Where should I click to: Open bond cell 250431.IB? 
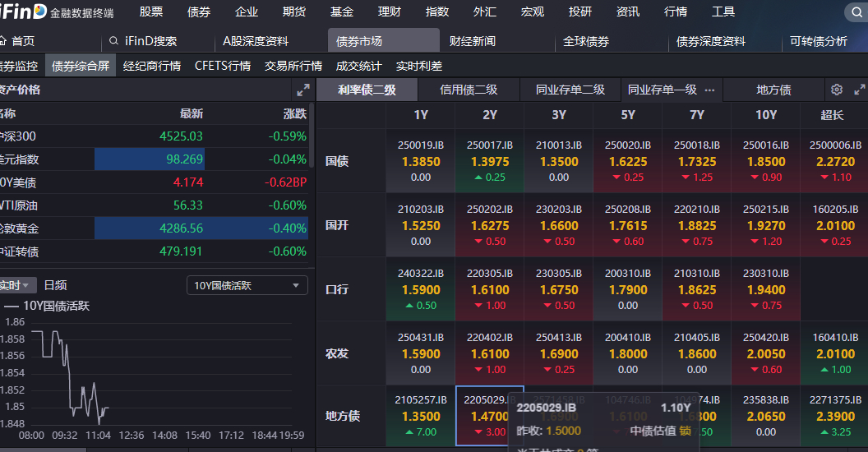(421, 353)
